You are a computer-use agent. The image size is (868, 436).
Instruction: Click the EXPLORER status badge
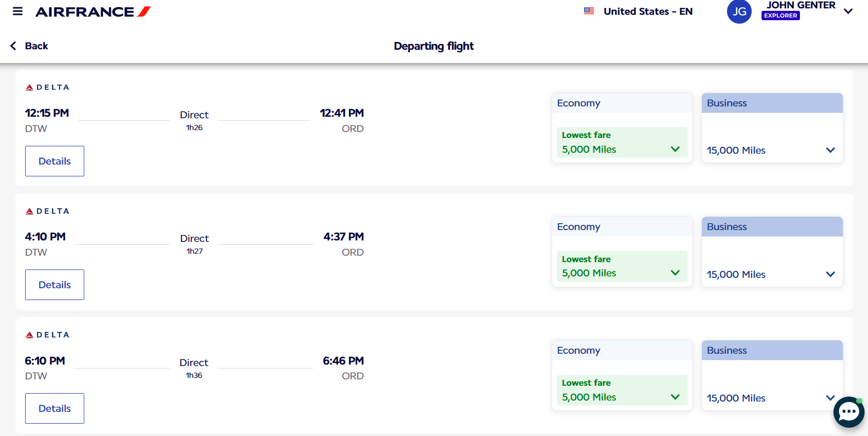click(x=780, y=16)
